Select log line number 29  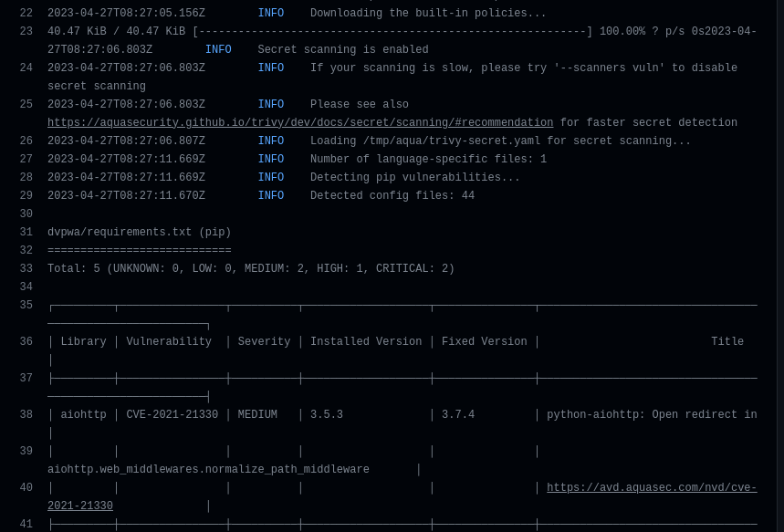(26, 195)
